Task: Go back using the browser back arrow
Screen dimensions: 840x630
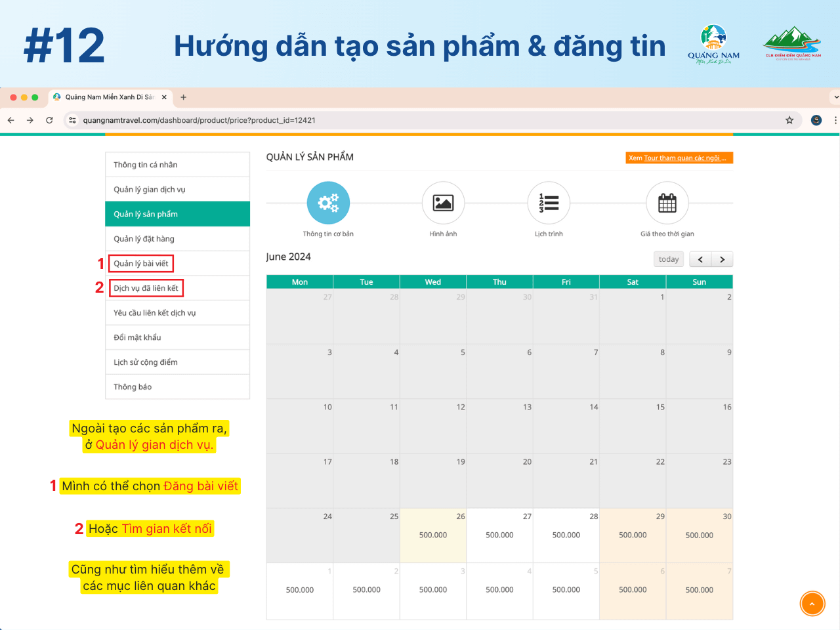Action: pos(11,120)
